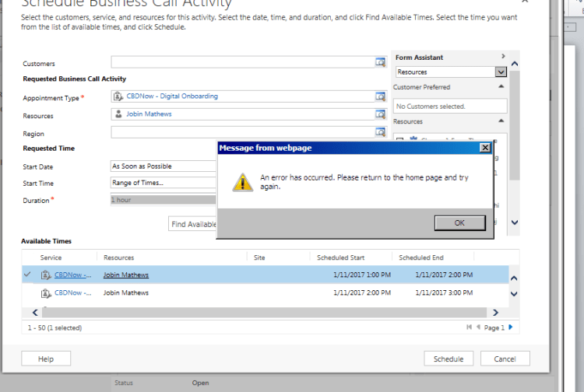Click the Resources field lookup icon
This screenshot has height=392, width=584.
click(381, 114)
